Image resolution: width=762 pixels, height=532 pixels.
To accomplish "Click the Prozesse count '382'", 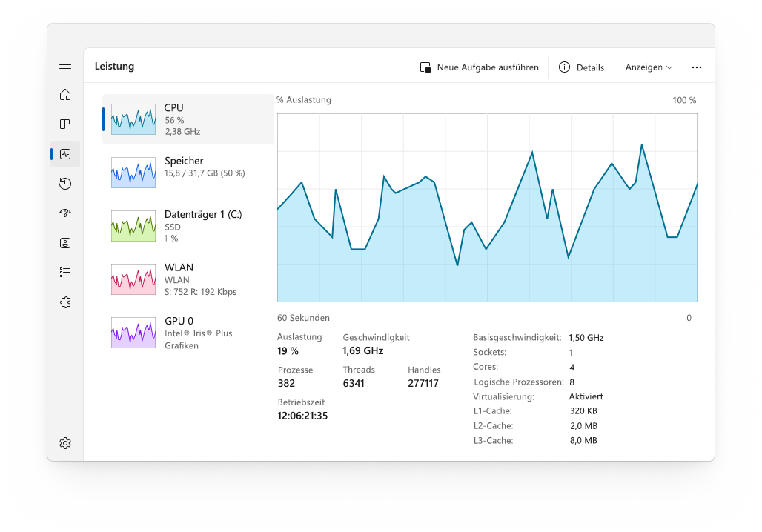I will pyautogui.click(x=286, y=383).
